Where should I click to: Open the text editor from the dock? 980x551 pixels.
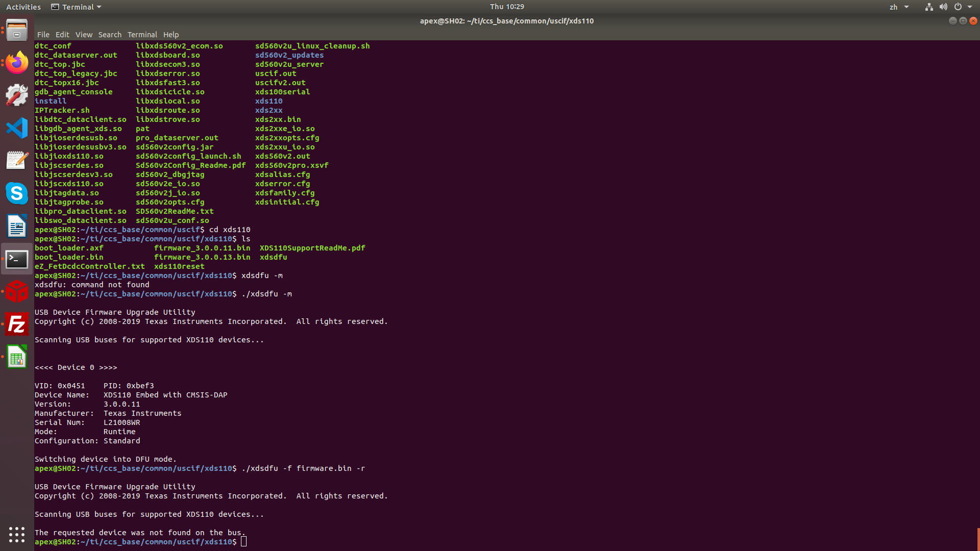tap(17, 161)
